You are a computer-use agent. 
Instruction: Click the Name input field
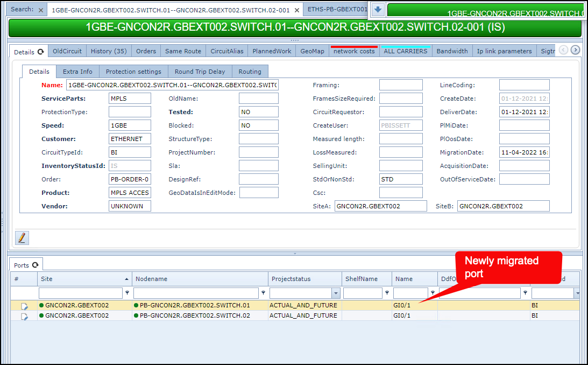click(x=172, y=85)
